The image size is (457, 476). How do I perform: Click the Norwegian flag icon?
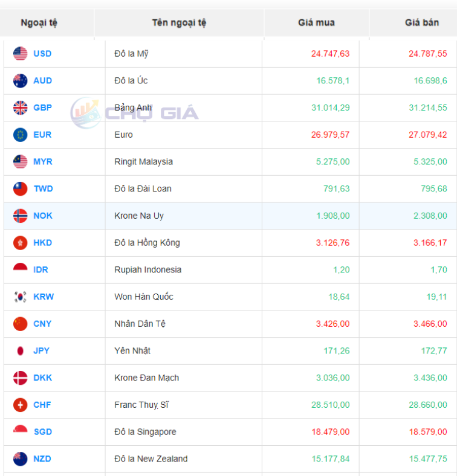tap(21, 216)
